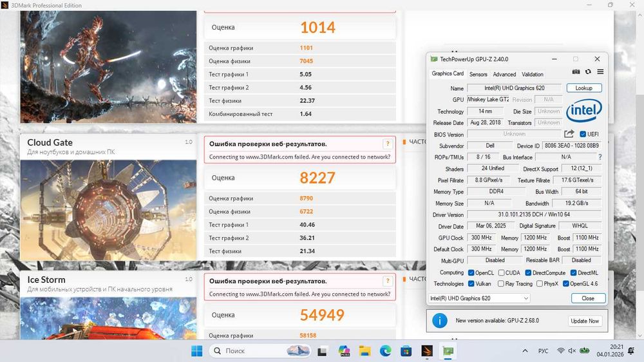
Task: Toggle the OpenCL checkbox
Action: (x=471, y=273)
